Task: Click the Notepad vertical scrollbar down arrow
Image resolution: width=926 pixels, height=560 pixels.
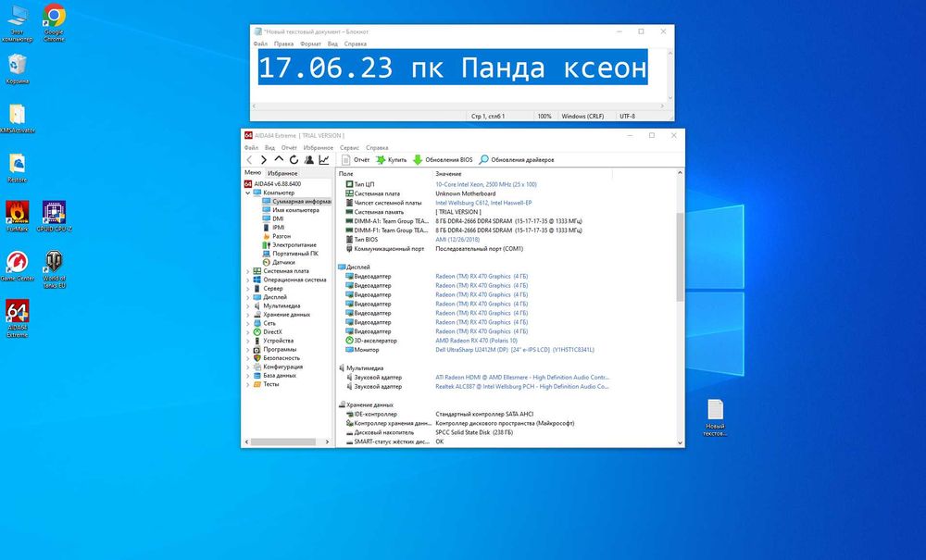Action: point(670,98)
